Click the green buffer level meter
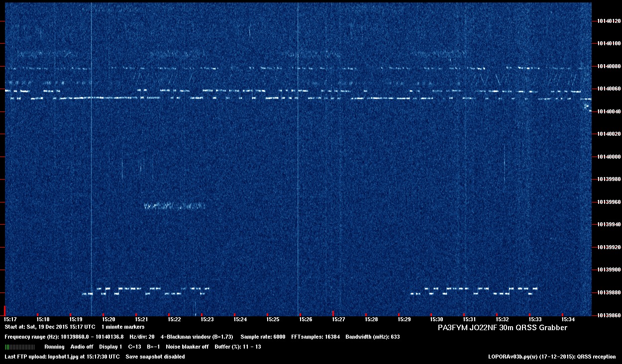 (x=20, y=347)
